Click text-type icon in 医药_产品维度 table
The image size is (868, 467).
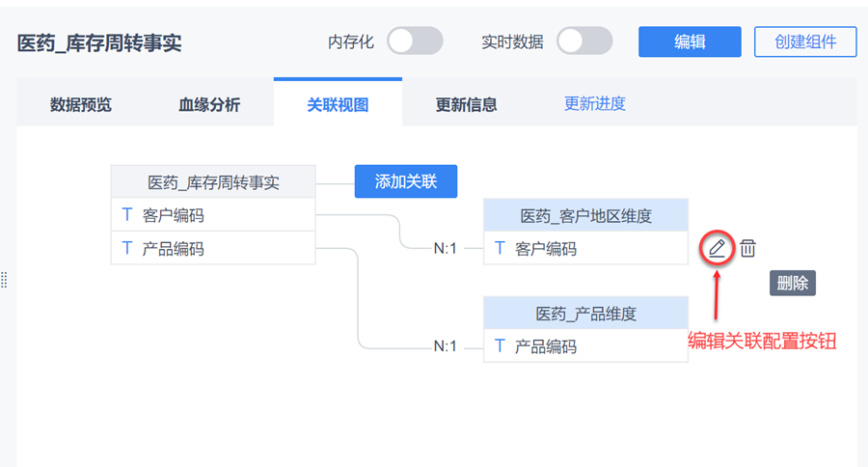pos(500,345)
